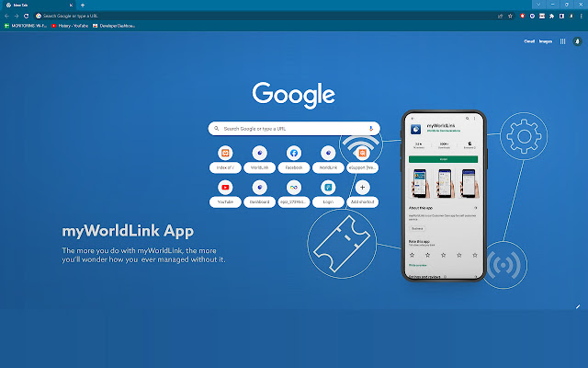Open the tab search chevron dropdown
This screenshot has height=368, width=588.
pyautogui.click(x=538, y=5)
